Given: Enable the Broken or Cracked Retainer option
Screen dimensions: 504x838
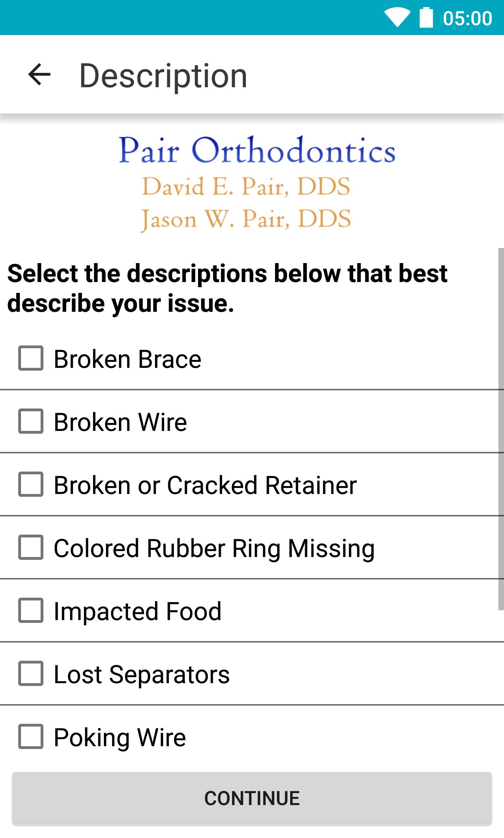Looking at the screenshot, I should (31, 485).
